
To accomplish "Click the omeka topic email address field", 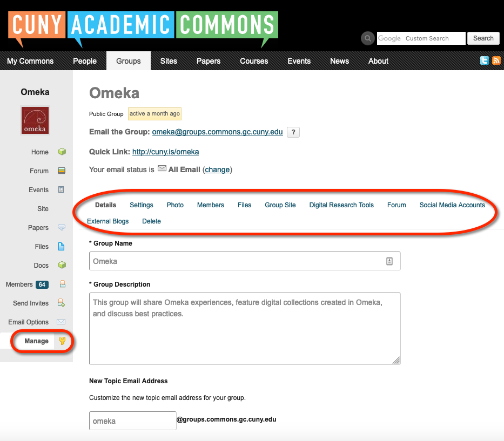I will pos(133,421).
